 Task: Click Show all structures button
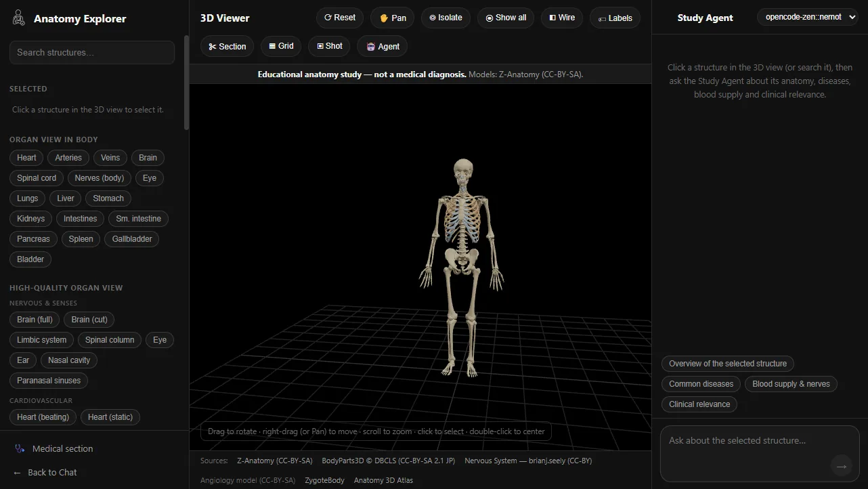pos(506,18)
